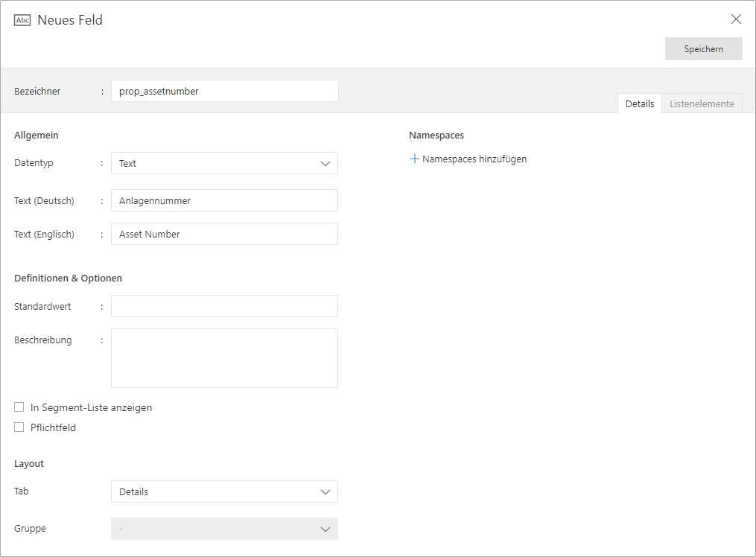Click the Datentyp dropdown chevron
The height and width of the screenshot is (557, 756).
pos(325,163)
